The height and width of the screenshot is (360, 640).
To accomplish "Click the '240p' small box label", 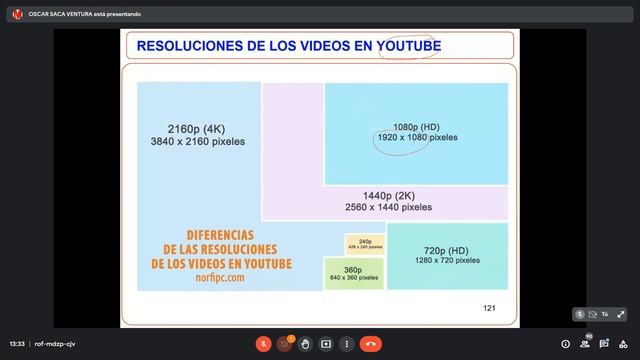I will (365, 242).
